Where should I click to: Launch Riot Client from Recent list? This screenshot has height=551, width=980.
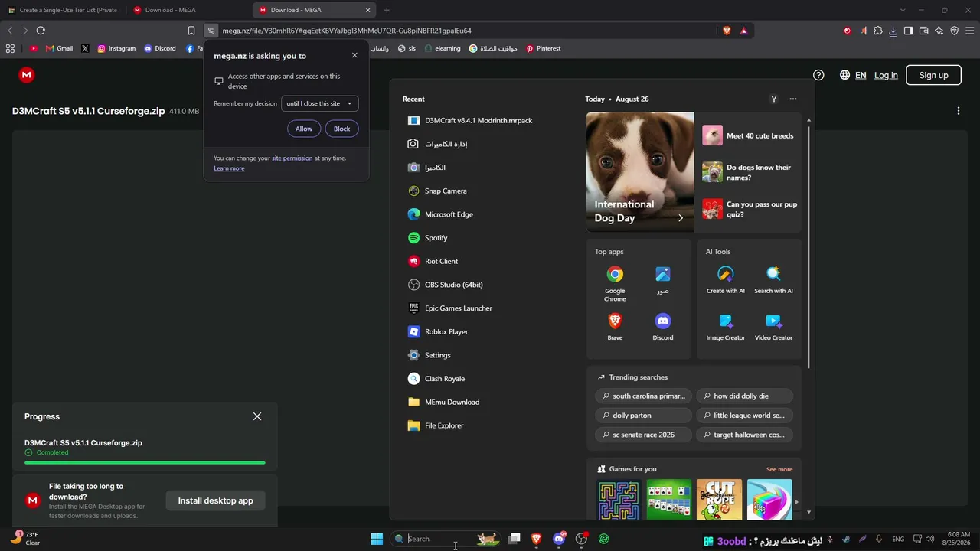[x=433, y=261]
